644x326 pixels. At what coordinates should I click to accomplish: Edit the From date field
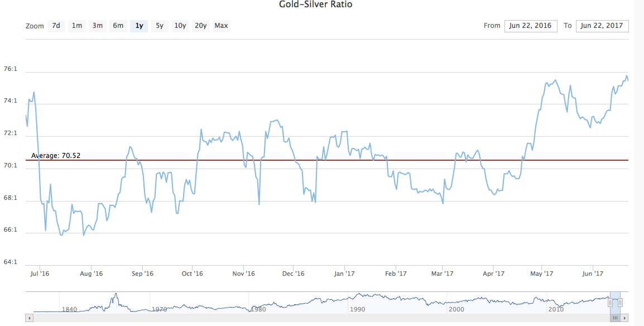[x=531, y=26]
